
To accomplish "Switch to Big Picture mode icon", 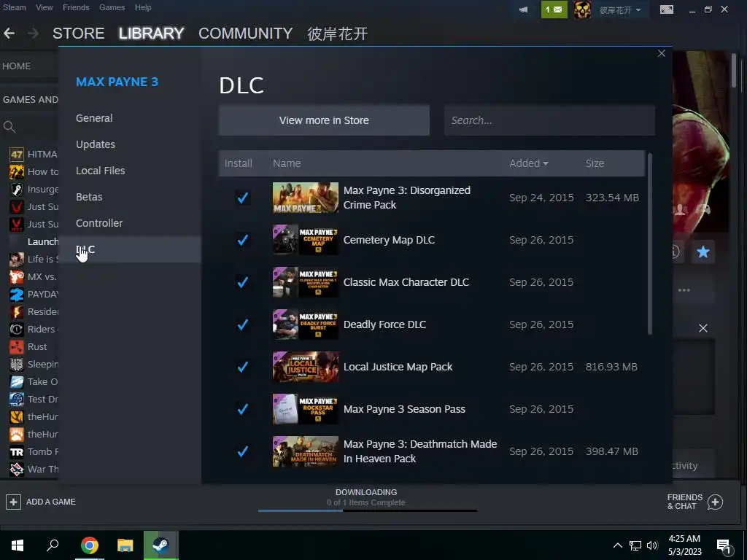I will (667, 9).
